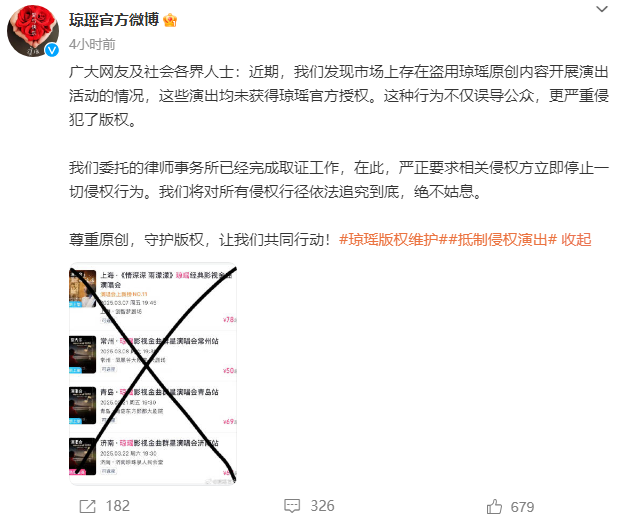Click the 常州站 concert entry in image
Screen dimensions: 624x521
pos(153,354)
